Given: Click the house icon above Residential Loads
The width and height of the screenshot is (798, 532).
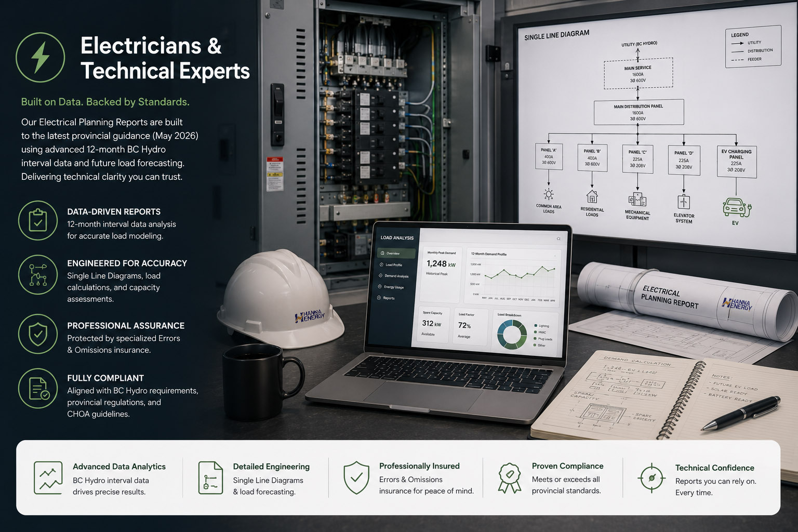Looking at the screenshot, I should (x=592, y=196).
